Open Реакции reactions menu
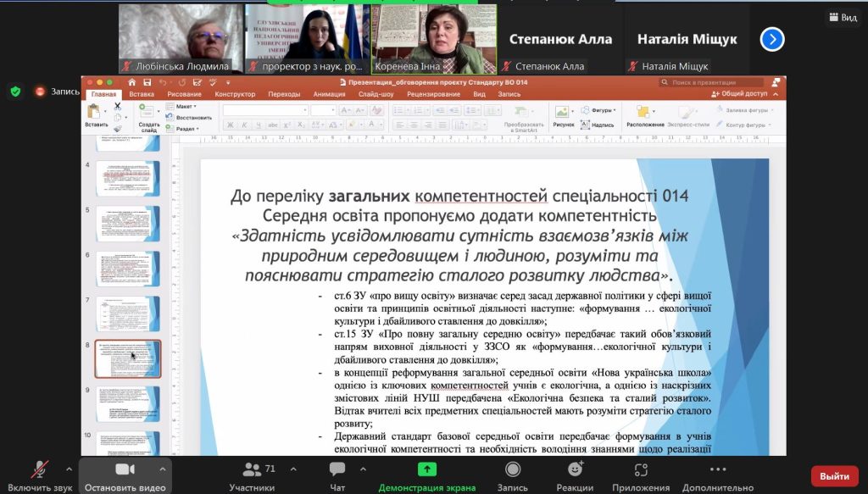This screenshot has width=868, height=494. [x=576, y=470]
